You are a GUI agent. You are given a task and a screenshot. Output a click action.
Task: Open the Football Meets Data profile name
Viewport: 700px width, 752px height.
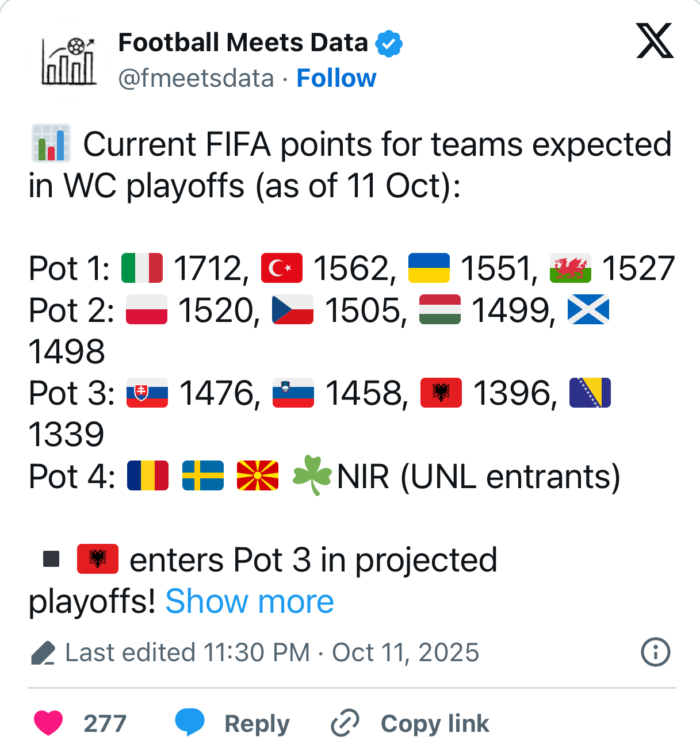tap(243, 43)
